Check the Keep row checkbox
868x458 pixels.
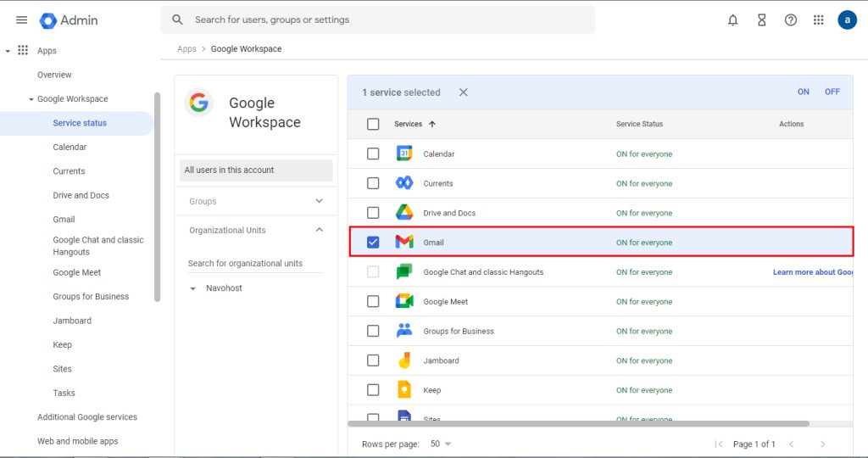(x=373, y=390)
